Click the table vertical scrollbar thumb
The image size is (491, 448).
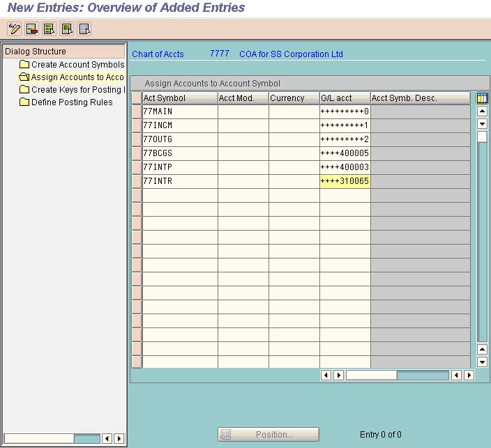[x=482, y=137]
